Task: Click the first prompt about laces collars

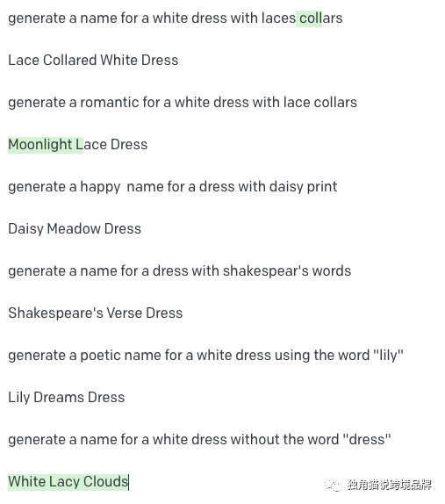Action: 176,18
